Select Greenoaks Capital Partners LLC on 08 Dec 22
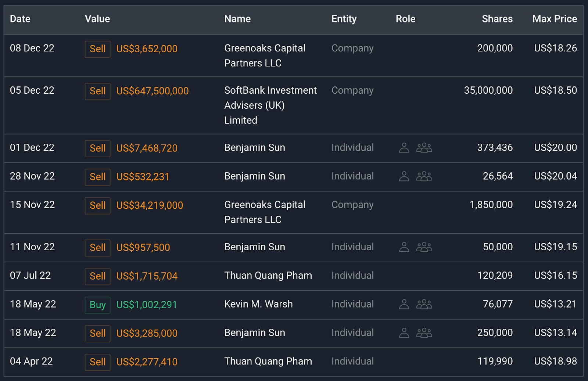 (265, 56)
